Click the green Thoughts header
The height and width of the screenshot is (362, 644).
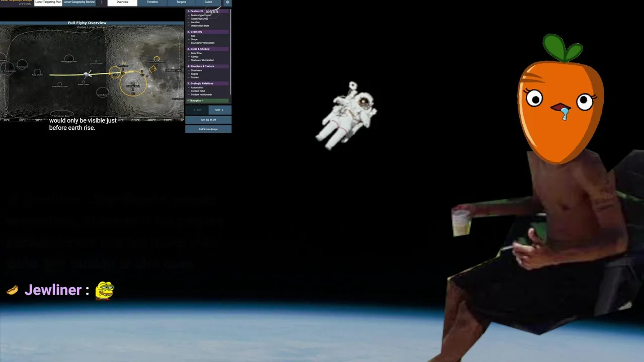[x=208, y=101]
